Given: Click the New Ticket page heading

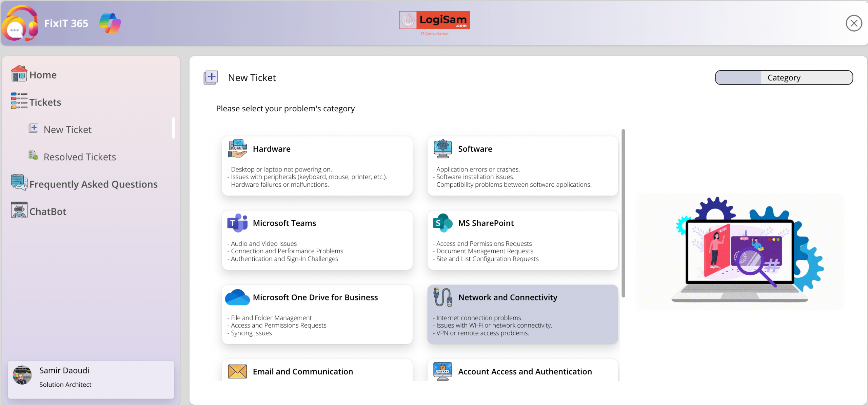Looking at the screenshot, I should [252, 78].
